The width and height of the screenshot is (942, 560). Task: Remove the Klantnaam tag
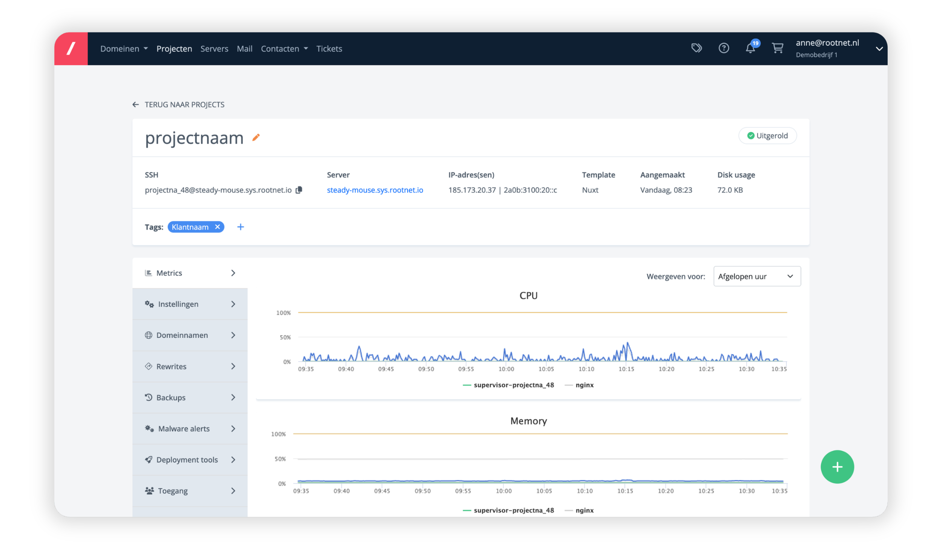tap(218, 227)
